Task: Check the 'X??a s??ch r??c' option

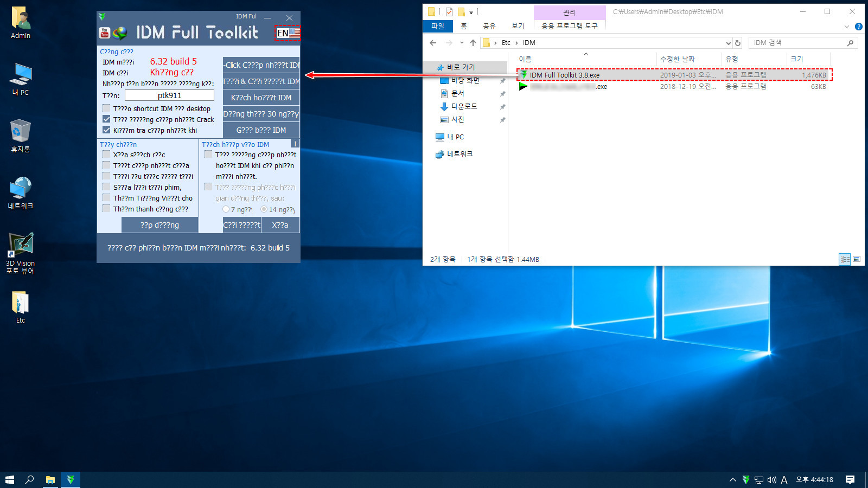Action: (x=106, y=155)
